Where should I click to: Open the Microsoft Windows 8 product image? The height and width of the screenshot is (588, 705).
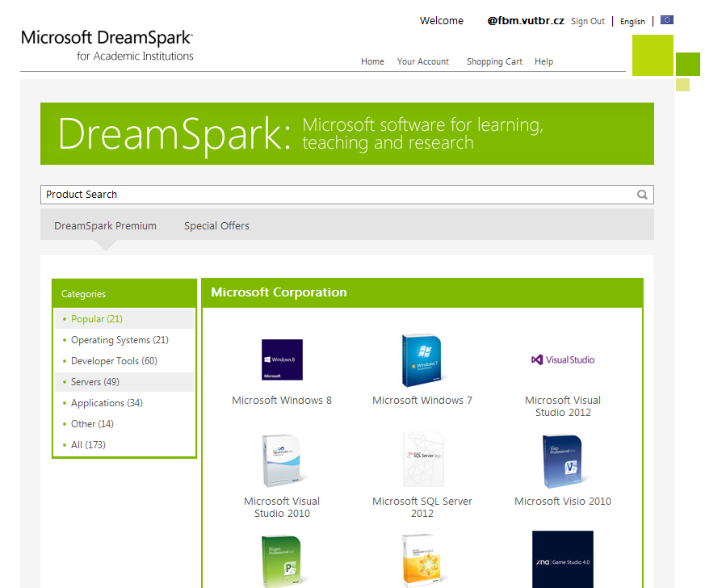pyautogui.click(x=282, y=359)
